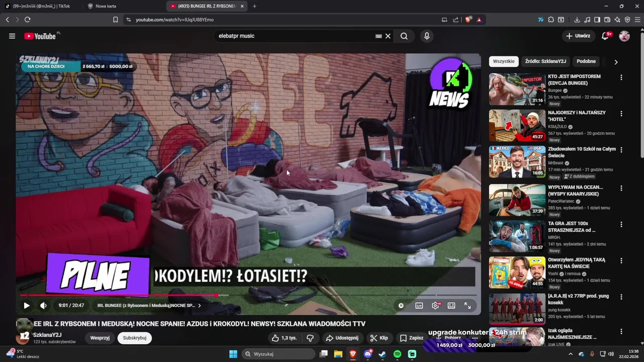Clear the search box with the X
644x362 pixels.
[388, 36]
